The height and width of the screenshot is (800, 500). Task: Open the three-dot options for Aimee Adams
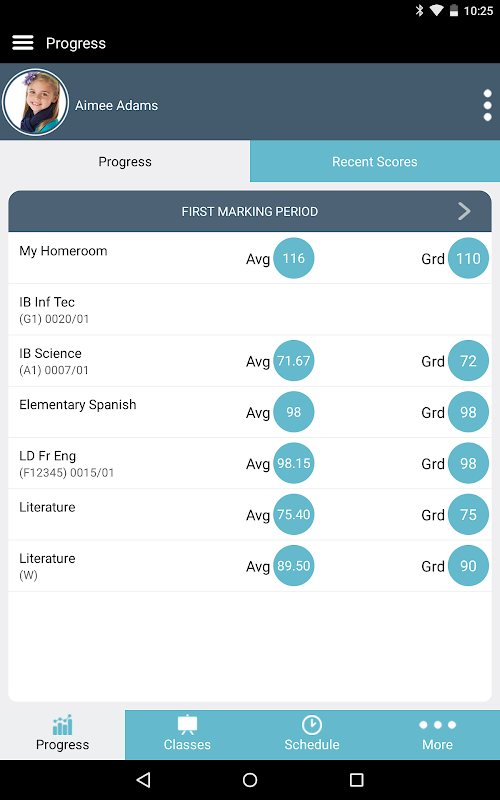pyautogui.click(x=487, y=105)
